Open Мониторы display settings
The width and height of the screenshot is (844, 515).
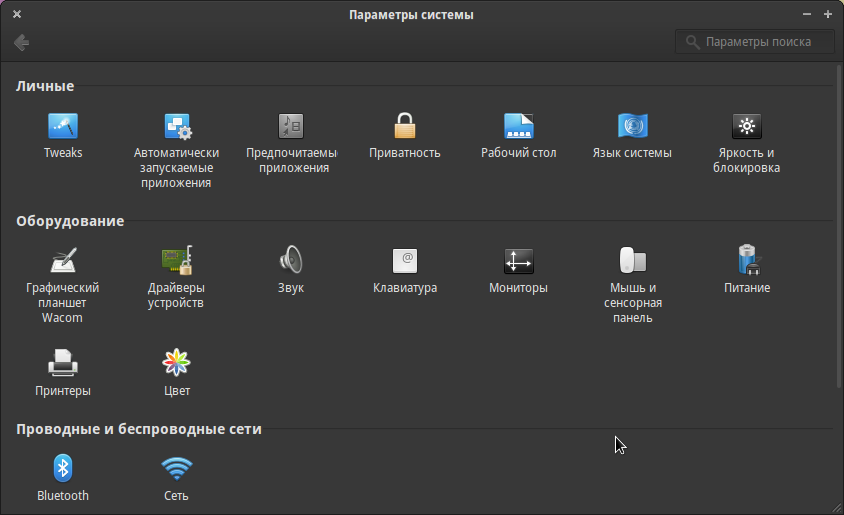click(518, 261)
